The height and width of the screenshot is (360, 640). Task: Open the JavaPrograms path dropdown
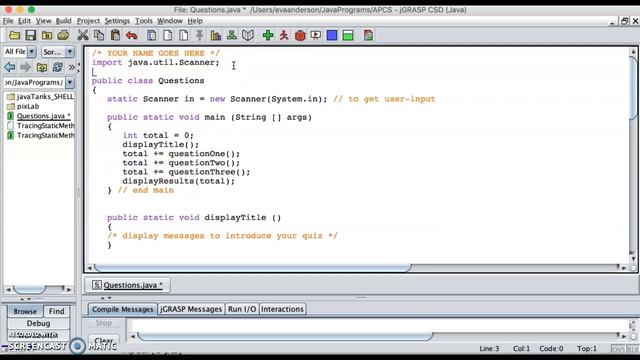tap(70, 82)
